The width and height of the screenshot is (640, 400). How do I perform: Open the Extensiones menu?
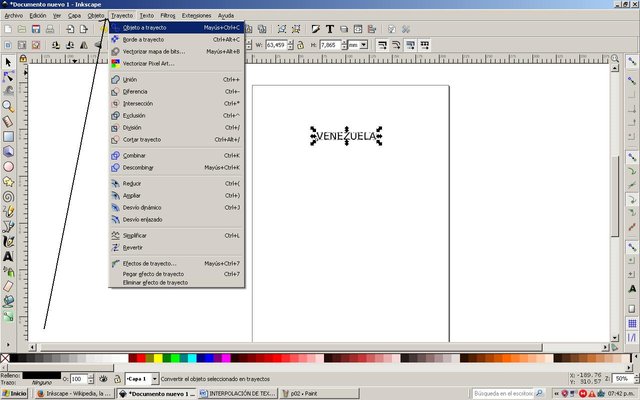click(x=196, y=16)
